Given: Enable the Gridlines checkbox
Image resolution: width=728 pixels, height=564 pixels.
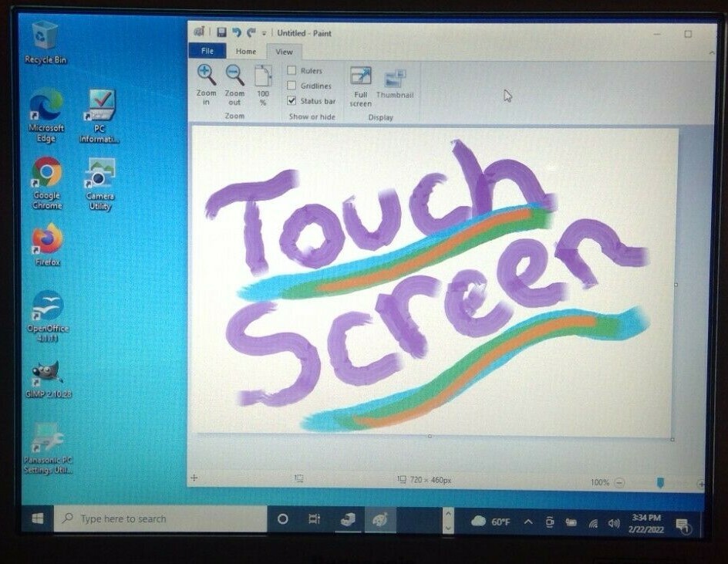Looking at the screenshot, I should [292, 86].
